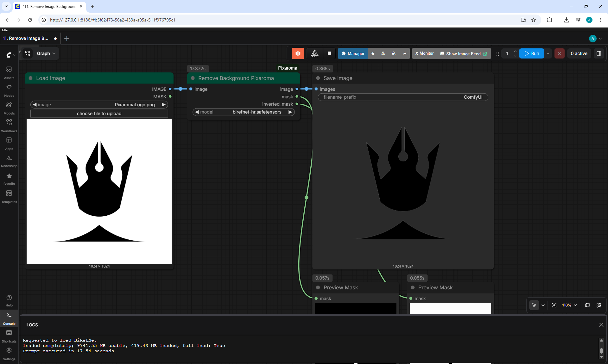Toggle Show Image Feed
Screen dimensions: 608x364
(464, 53)
